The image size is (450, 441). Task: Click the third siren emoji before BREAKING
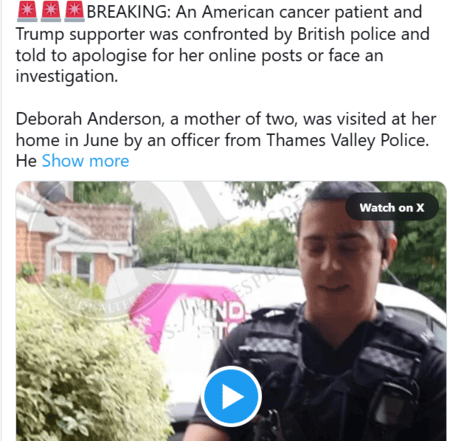click(x=74, y=11)
